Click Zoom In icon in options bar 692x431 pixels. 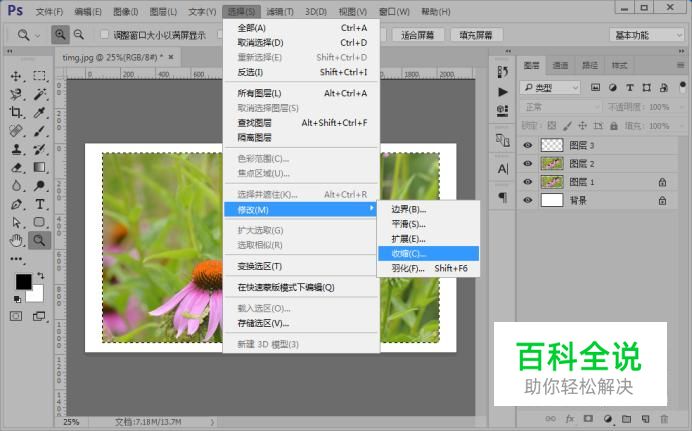pyautogui.click(x=60, y=34)
